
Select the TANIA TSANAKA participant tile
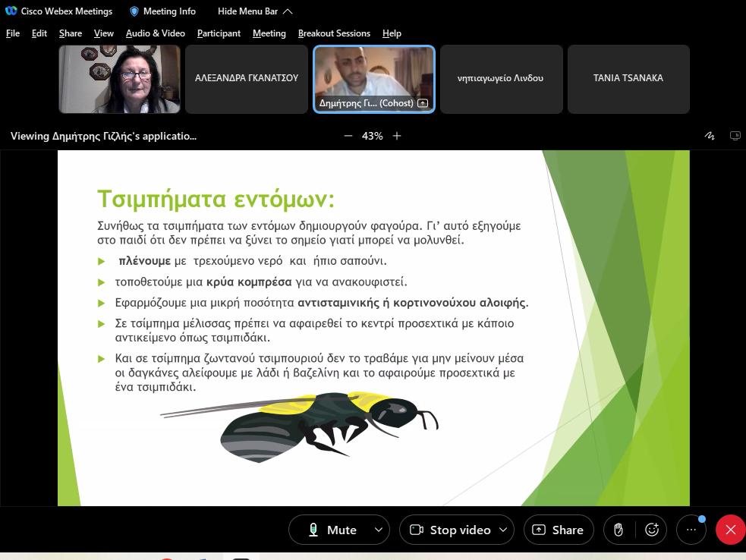pyautogui.click(x=628, y=78)
